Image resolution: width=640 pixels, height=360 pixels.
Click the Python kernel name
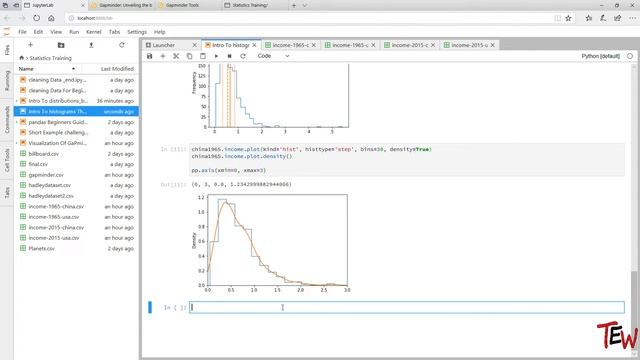click(600, 56)
